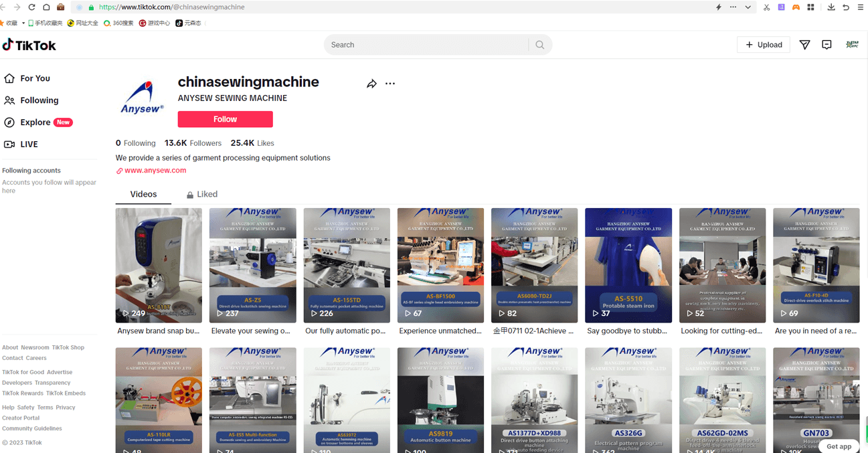
Task: Click the Anysew profile picture
Action: [x=143, y=98]
